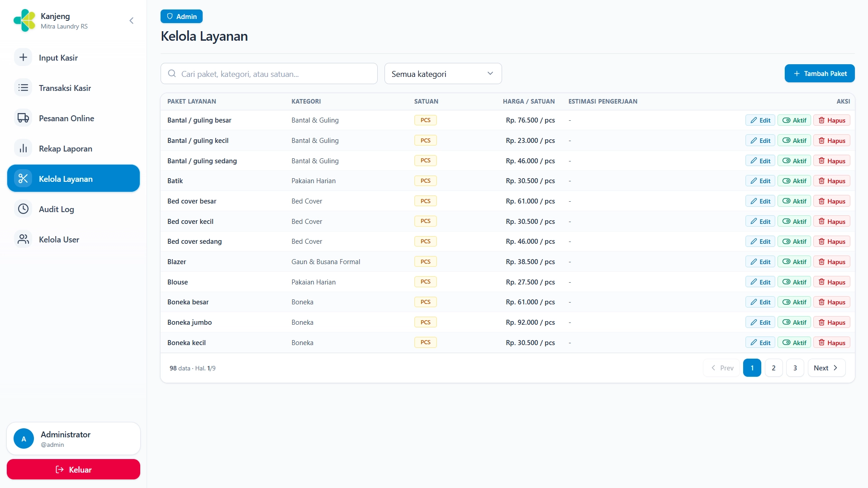
Task: Toggle Aktif status for Blouse
Action: (x=794, y=282)
